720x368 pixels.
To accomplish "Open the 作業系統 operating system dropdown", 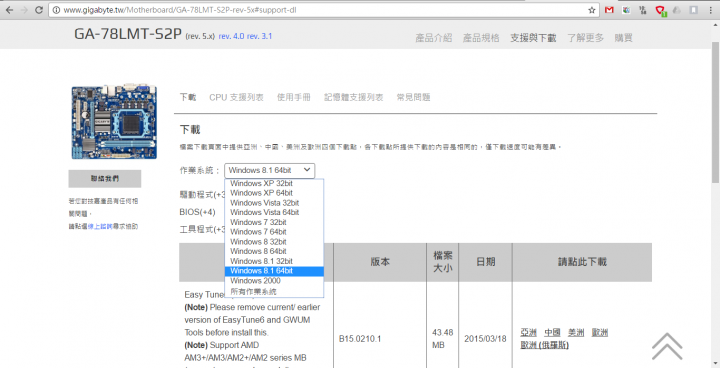I will [x=270, y=170].
